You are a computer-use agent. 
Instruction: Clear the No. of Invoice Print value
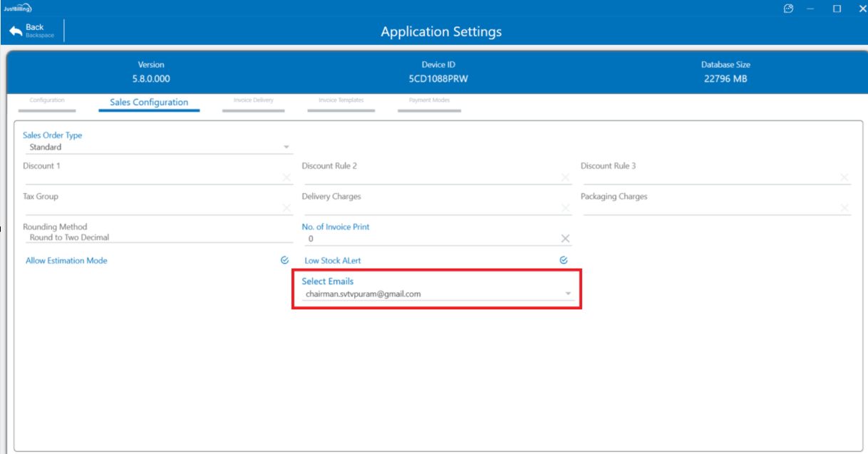click(x=565, y=239)
